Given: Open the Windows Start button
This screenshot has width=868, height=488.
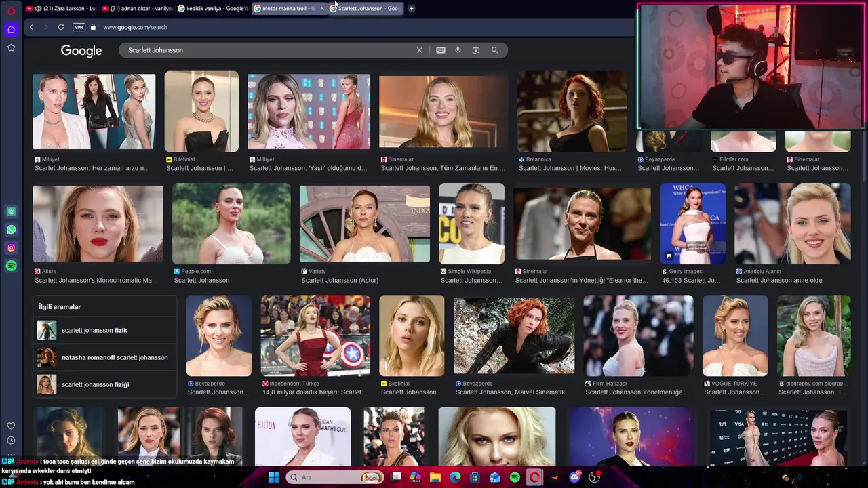Looking at the screenshot, I should tap(274, 477).
